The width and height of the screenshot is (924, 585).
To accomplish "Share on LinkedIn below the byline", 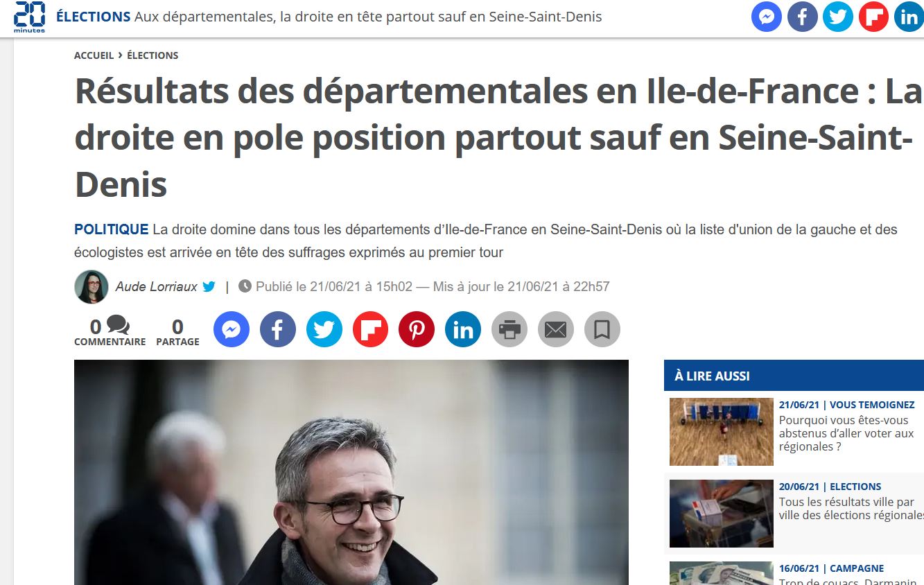I will (463, 329).
